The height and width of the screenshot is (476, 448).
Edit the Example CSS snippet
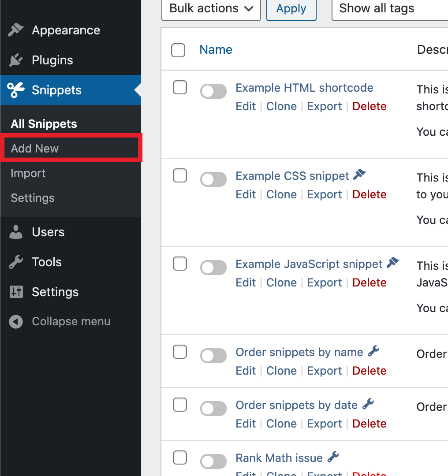click(246, 194)
